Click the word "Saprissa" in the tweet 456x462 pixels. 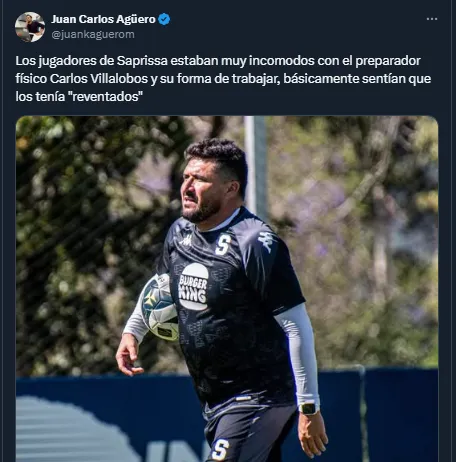click(x=142, y=61)
